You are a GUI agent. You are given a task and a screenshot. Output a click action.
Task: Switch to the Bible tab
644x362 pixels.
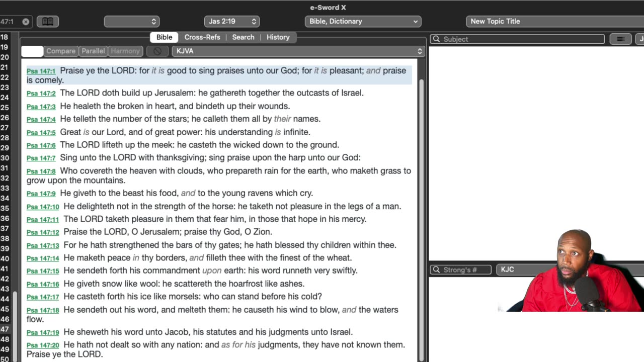164,37
